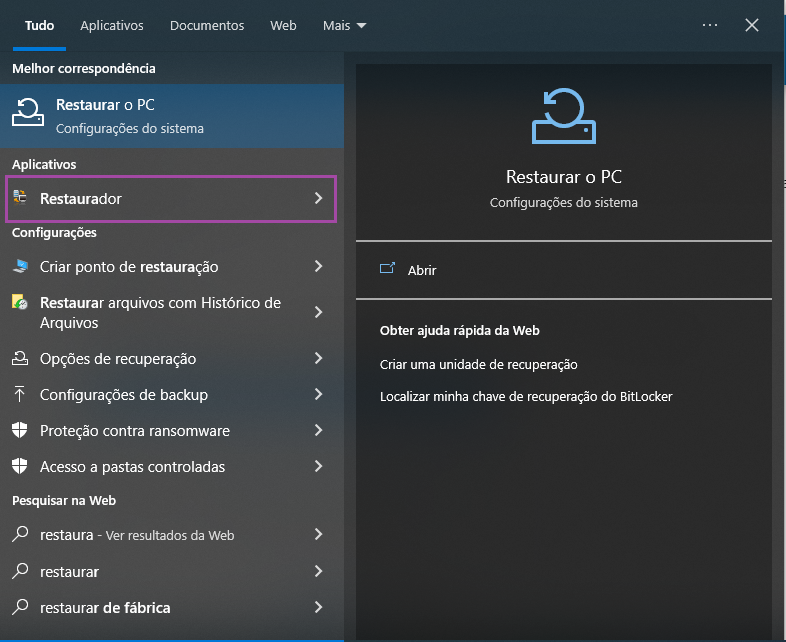Viewport: 786px width, 642px height.
Task: Click the Criar ponto de restauração icon
Action: [20, 266]
